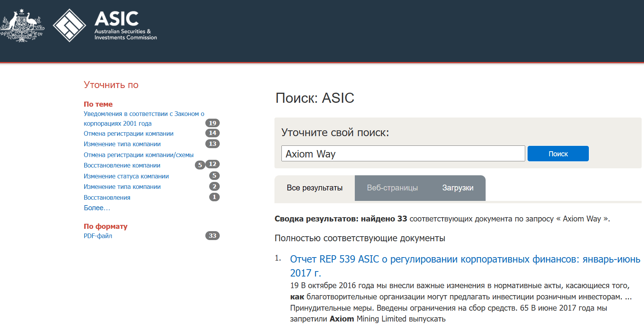Click the Полностью соответствующие документы heading

(x=360, y=238)
